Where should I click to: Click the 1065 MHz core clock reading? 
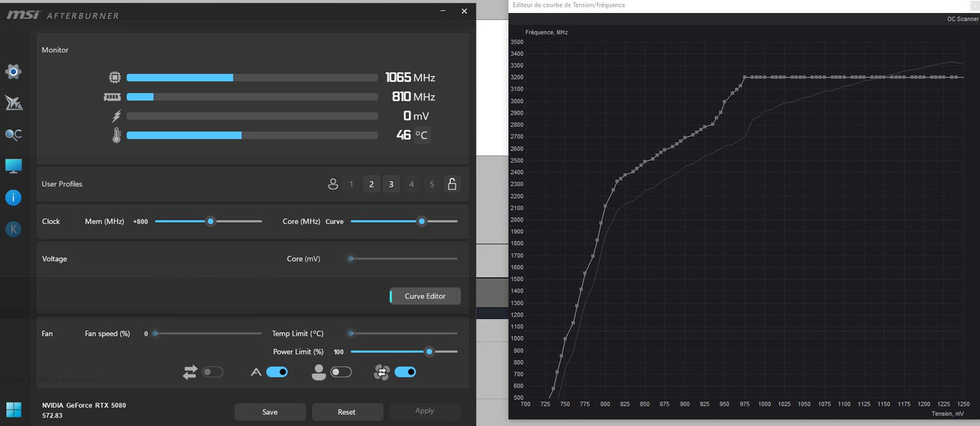[x=410, y=77]
